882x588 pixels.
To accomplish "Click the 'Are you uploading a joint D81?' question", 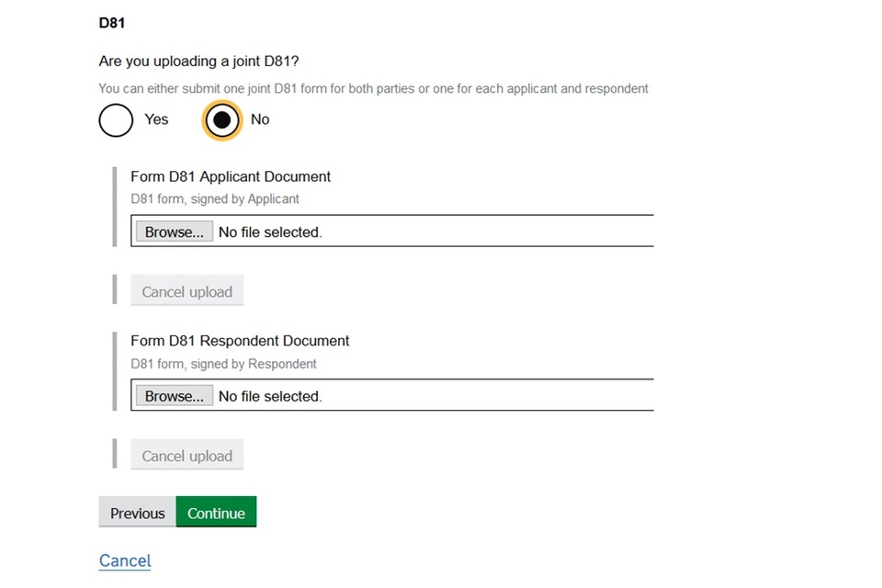I will pos(198,62).
